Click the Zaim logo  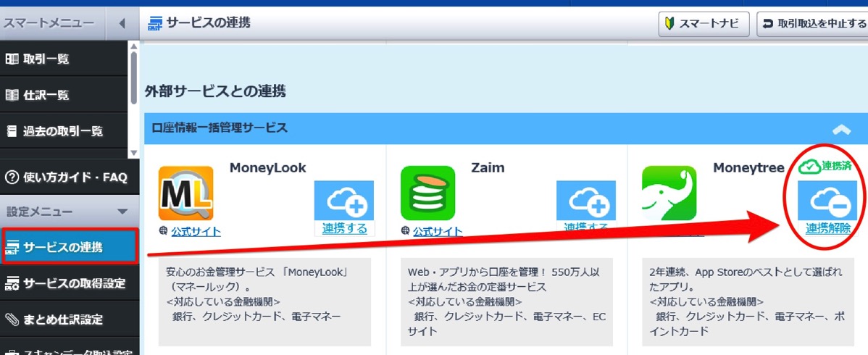[427, 193]
